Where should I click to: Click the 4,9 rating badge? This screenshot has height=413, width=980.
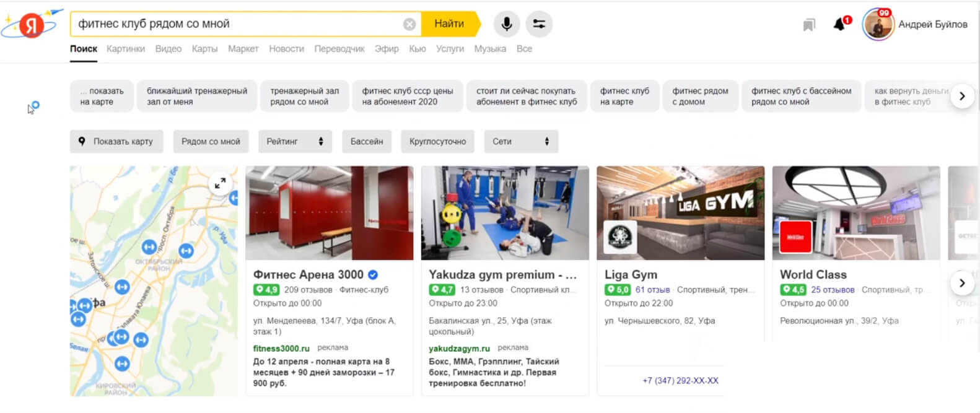pyautogui.click(x=266, y=290)
